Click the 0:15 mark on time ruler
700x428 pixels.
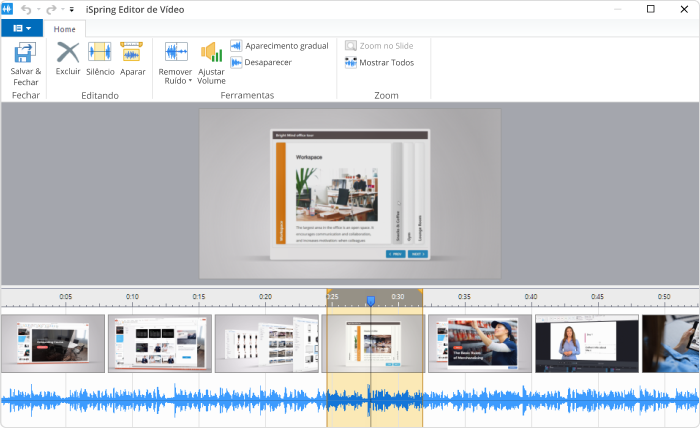(x=199, y=297)
